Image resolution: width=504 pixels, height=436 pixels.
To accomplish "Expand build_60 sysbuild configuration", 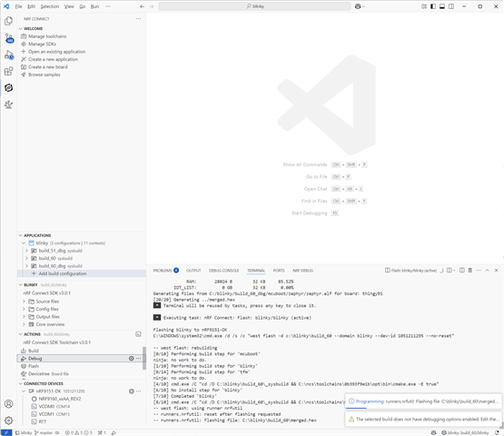I will pos(26,258).
